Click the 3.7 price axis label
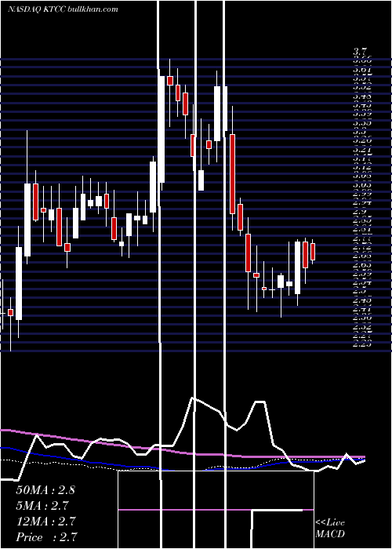This screenshot has width=392, height=549. pyautogui.click(x=360, y=53)
